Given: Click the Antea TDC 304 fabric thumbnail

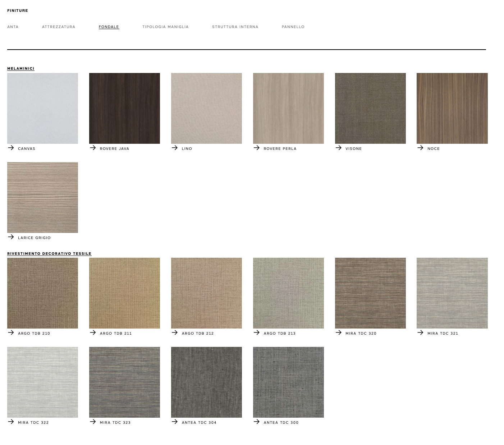Looking at the screenshot, I should click(206, 382).
